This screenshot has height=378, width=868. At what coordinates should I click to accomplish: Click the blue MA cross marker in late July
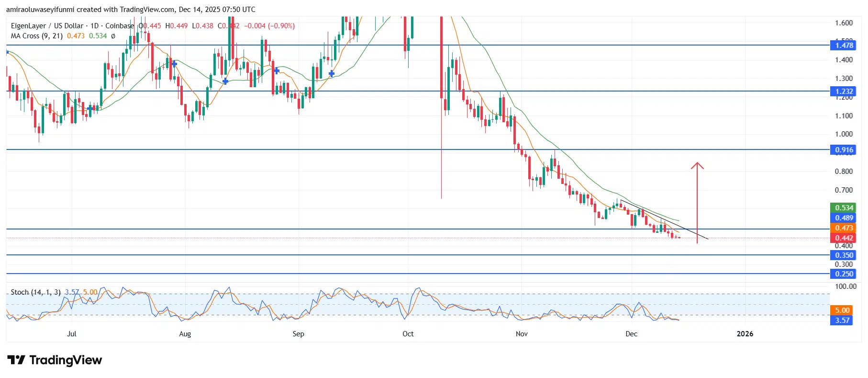click(x=174, y=64)
